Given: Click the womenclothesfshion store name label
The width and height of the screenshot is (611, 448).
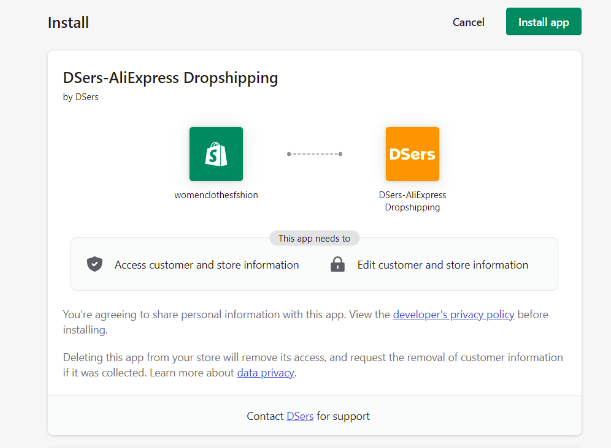Looking at the screenshot, I should point(216,195).
